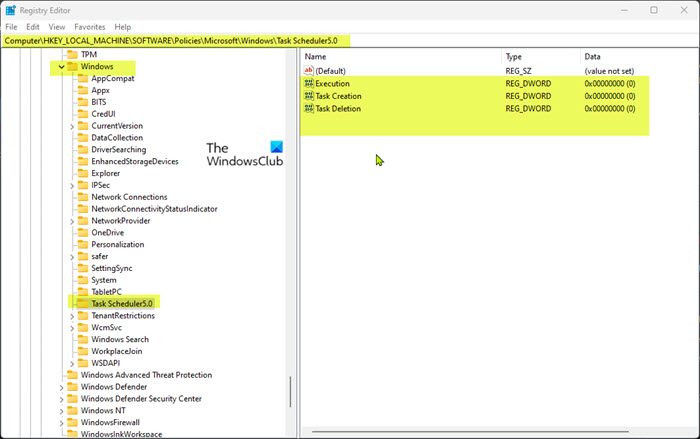Click '(value not set)' data cell
The image size is (700, 439).
tap(609, 71)
